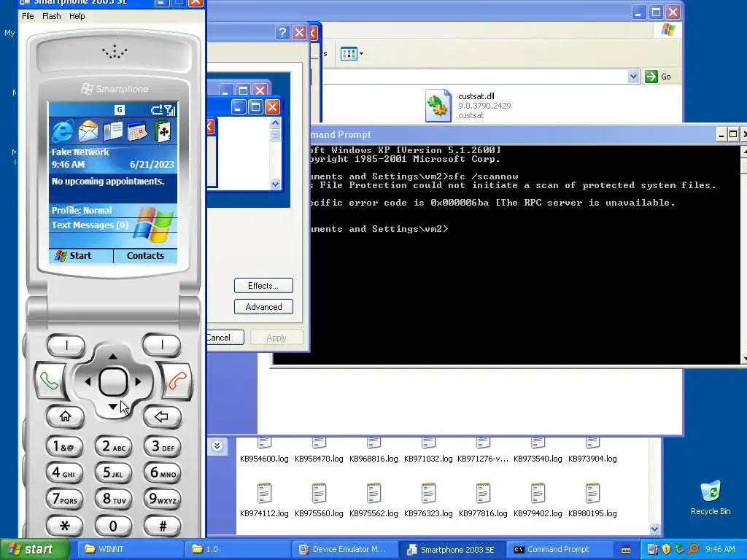Select KB980195.log file icon
Viewport: 747px width, 560px height.
tap(592, 494)
